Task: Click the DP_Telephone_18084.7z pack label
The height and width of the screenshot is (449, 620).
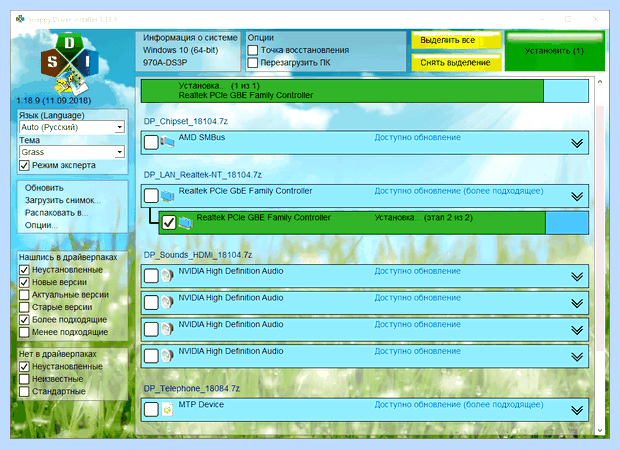Action: (x=191, y=389)
